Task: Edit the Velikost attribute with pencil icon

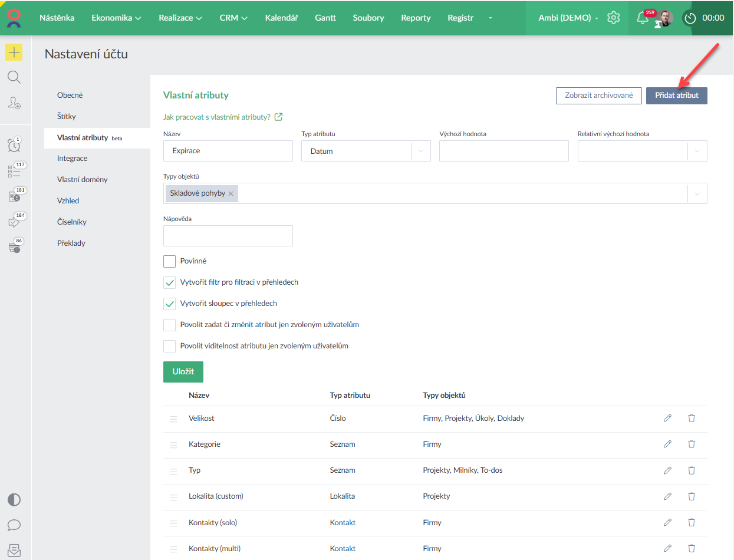Action: click(x=667, y=419)
